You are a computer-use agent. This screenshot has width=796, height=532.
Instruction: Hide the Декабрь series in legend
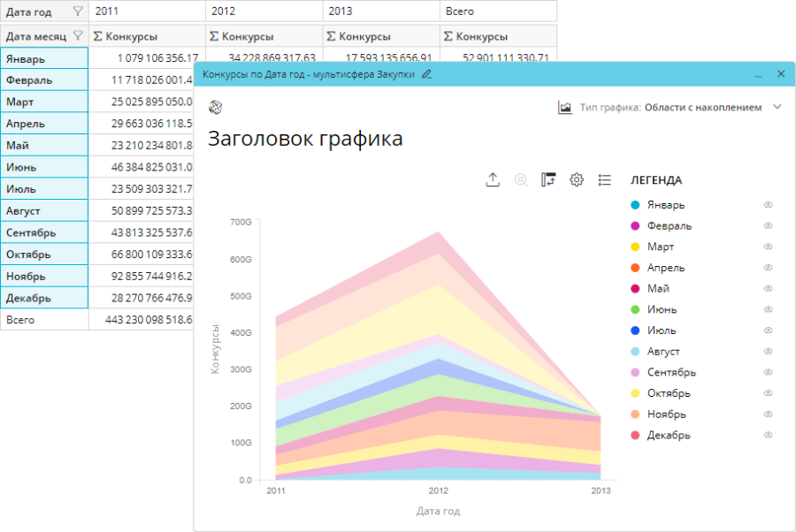pos(768,435)
